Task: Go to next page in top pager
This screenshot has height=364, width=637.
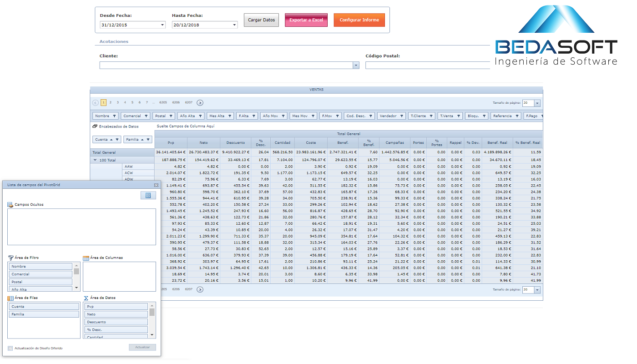Action: 200,103
